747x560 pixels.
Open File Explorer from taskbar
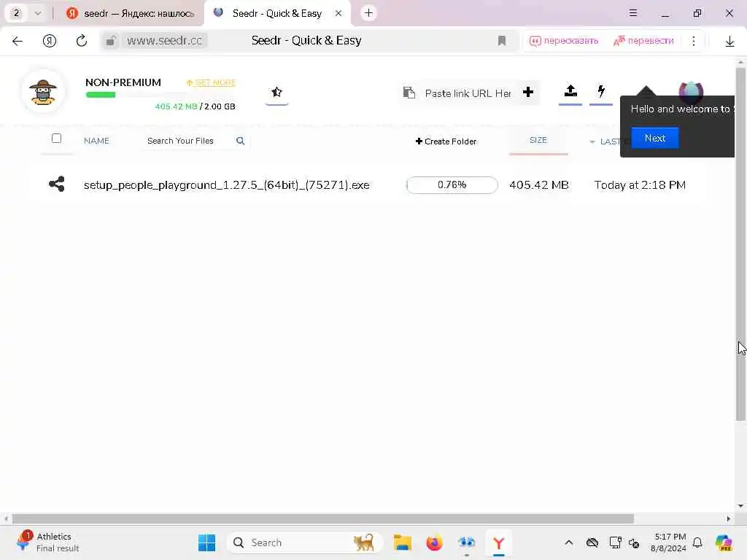[x=402, y=542]
